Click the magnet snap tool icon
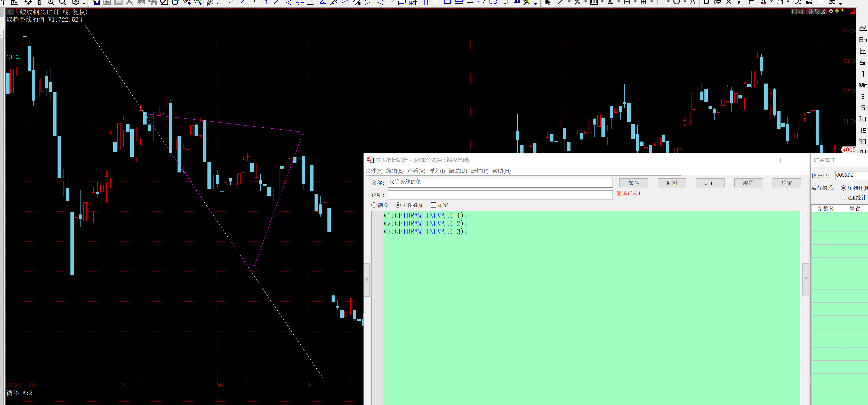868x405 pixels. [706, 2]
